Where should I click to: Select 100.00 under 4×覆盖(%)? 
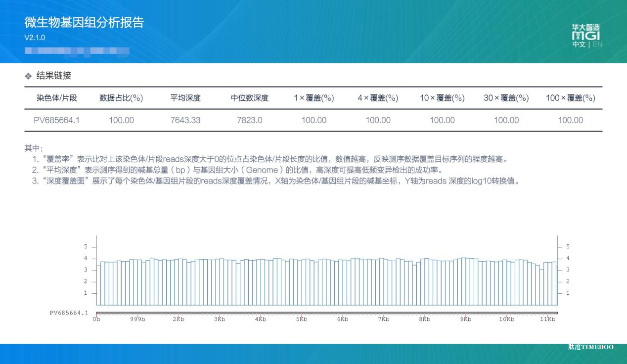(378, 120)
